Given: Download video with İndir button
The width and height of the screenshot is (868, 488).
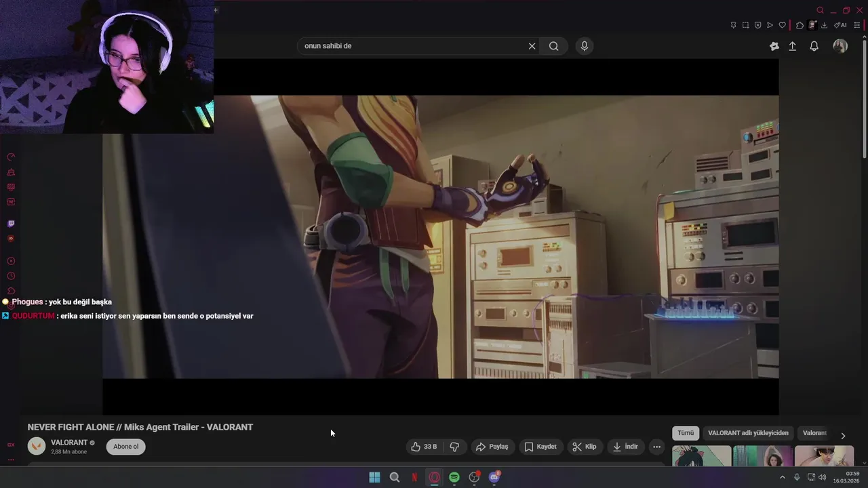Looking at the screenshot, I should [x=625, y=447].
